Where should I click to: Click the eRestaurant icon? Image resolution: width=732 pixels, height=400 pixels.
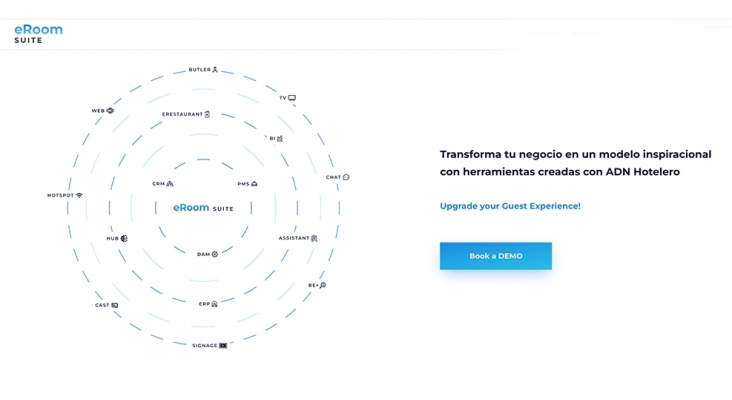click(x=207, y=114)
